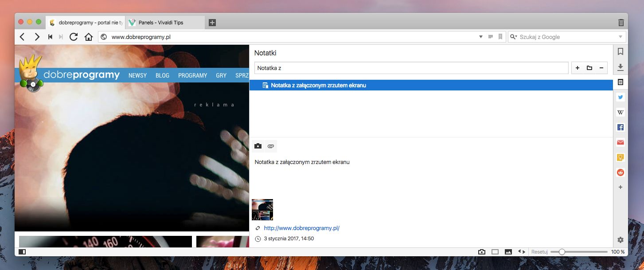The width and height of the screenshot is (644, 270).
Task: Click the Notatki panel heading
Action: (x=265, y=53)
